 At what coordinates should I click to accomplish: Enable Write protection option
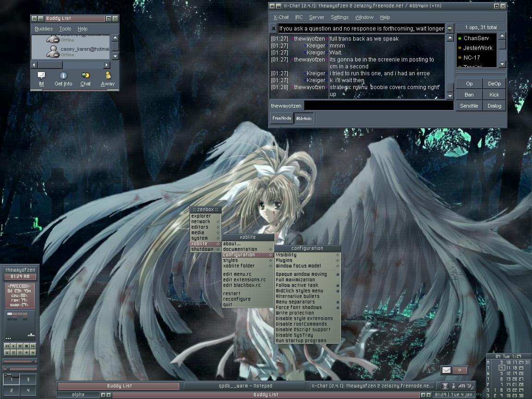(308, 313)
